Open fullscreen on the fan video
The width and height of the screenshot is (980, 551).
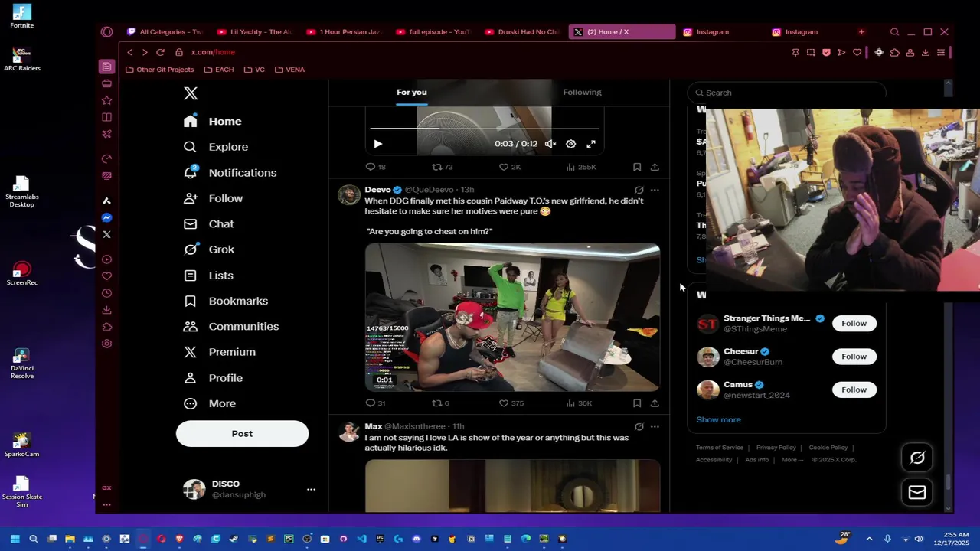click(x=591, y=144)
